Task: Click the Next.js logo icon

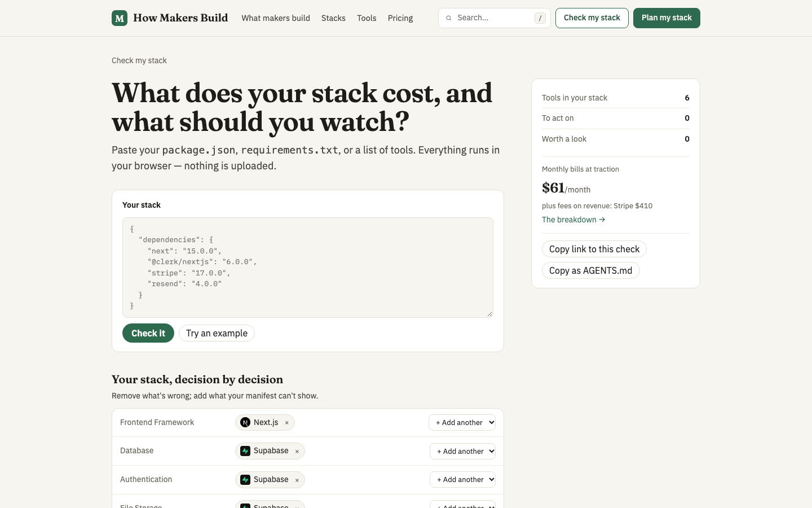Action: [x=245, y=422]
